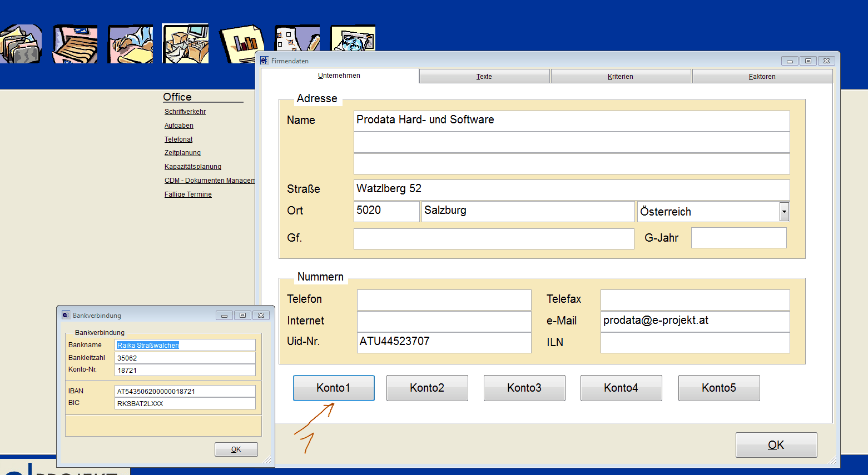Screen dimensions: 868x475
Task: Minimize the Firmendaten window
Action: (x=790, y=61)
